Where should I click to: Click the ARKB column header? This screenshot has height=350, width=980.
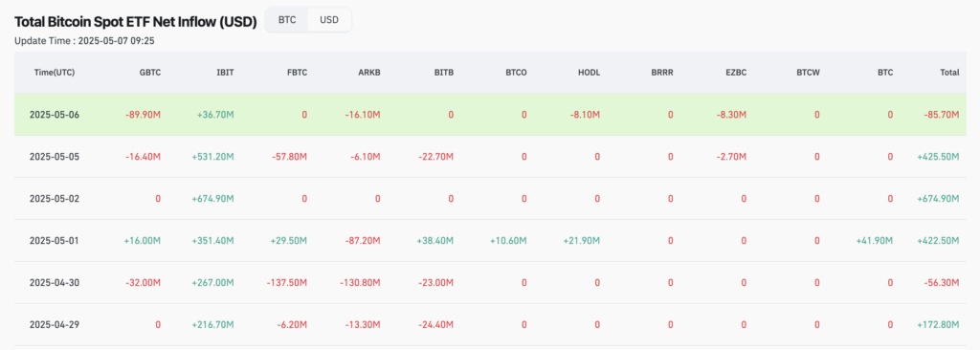pyautogui.click(x=369, y=73)
